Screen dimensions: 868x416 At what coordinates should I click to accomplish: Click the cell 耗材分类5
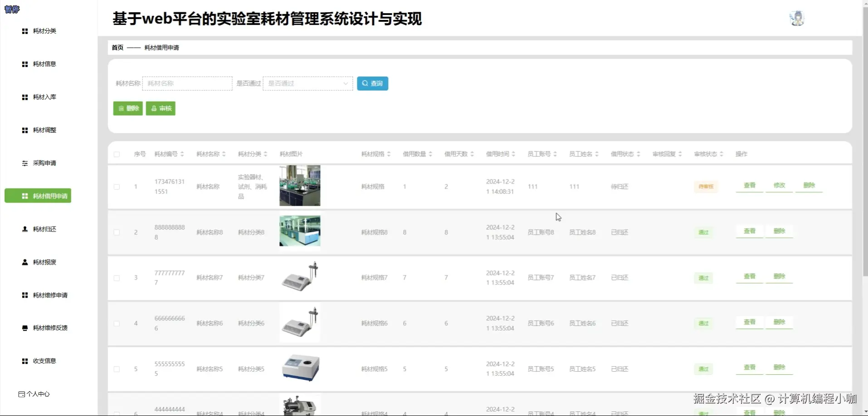click(251, 369)
